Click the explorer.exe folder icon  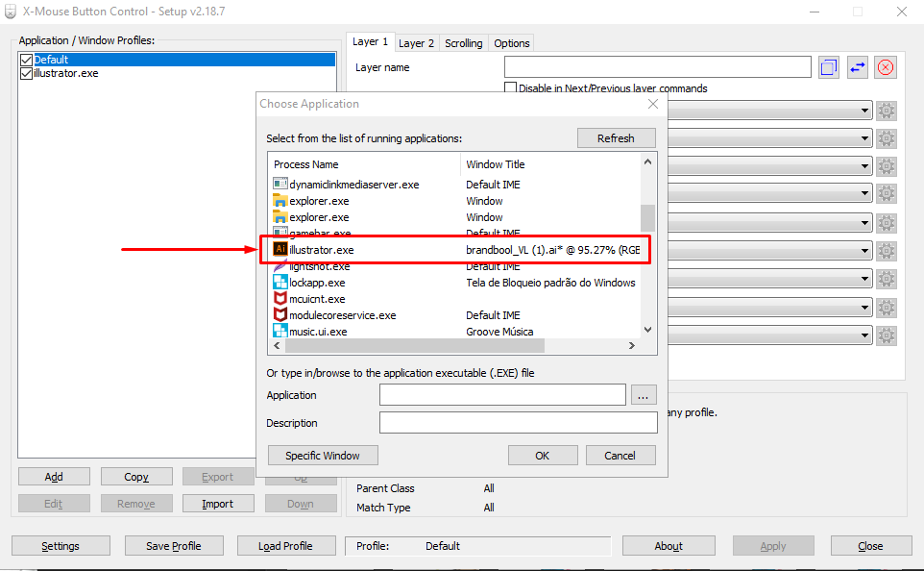tap(280, 201)
